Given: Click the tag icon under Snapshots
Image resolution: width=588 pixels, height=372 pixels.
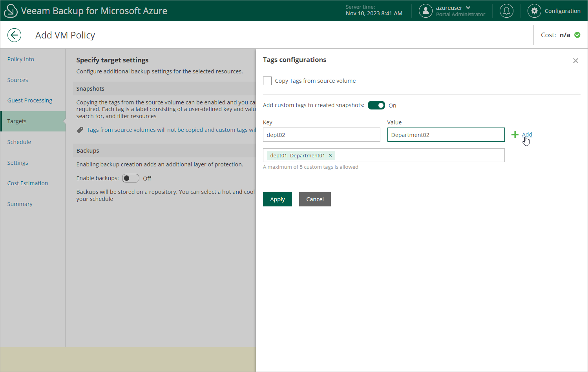Looking at the screenshot, I should [x=80, y=130].
